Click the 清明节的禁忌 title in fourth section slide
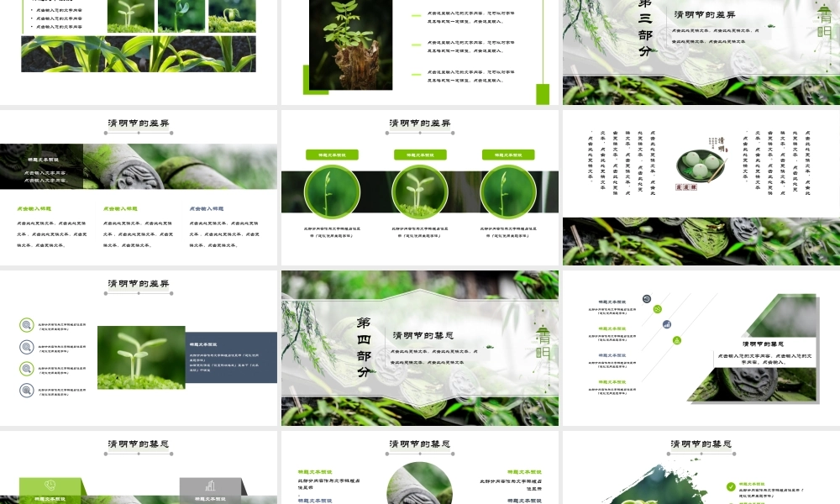 click(x=423, y=335)
